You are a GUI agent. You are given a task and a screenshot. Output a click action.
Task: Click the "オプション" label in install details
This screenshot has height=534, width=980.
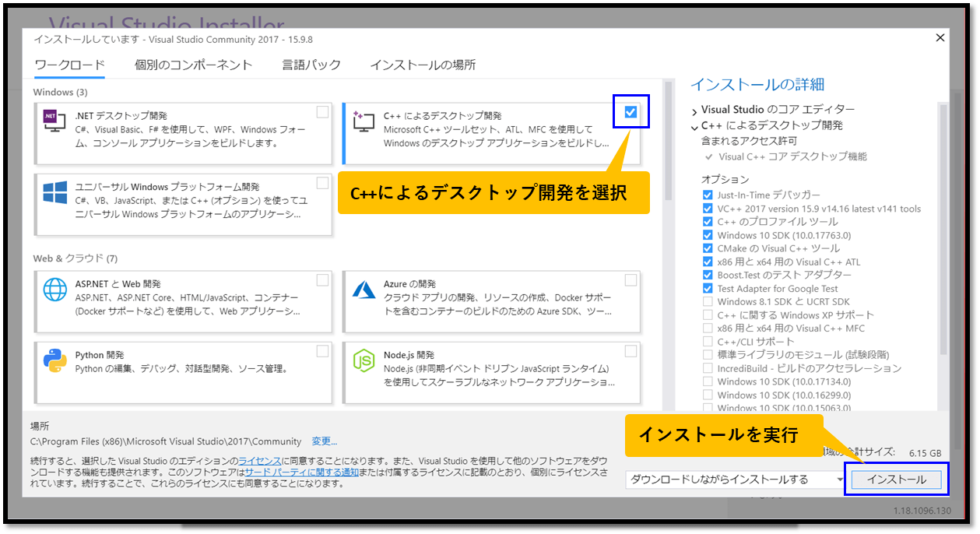coord(725,179)
